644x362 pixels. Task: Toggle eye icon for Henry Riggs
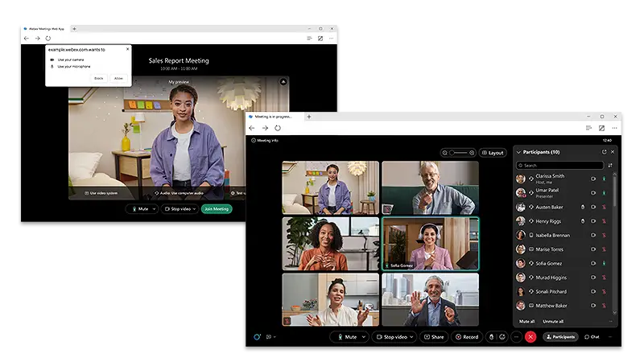click(593, 220)
